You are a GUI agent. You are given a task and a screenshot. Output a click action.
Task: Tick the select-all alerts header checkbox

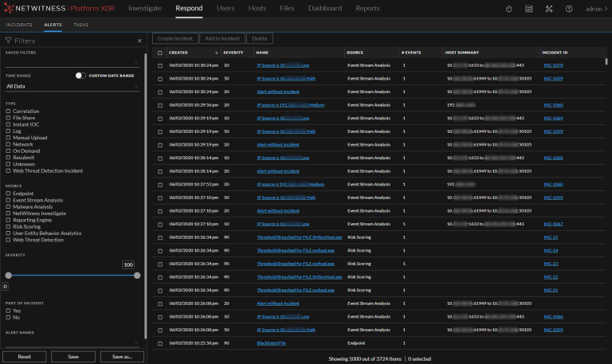click(159, 53)
